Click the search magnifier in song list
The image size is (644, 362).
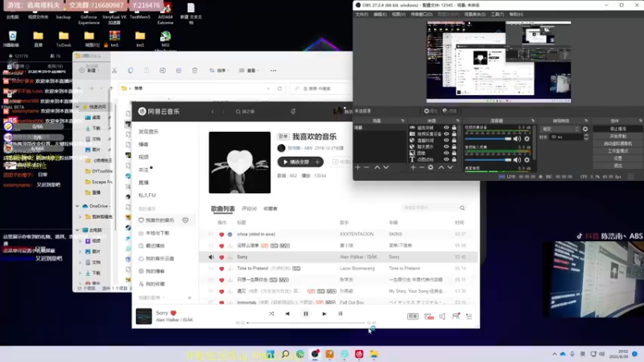(x=462, y=208)
